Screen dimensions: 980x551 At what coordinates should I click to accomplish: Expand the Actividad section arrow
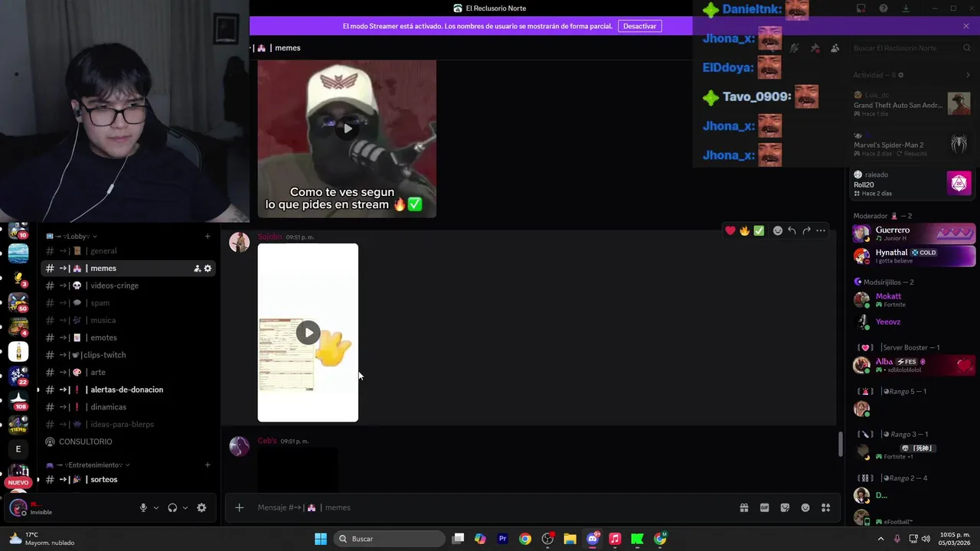[x=968, y=75]
